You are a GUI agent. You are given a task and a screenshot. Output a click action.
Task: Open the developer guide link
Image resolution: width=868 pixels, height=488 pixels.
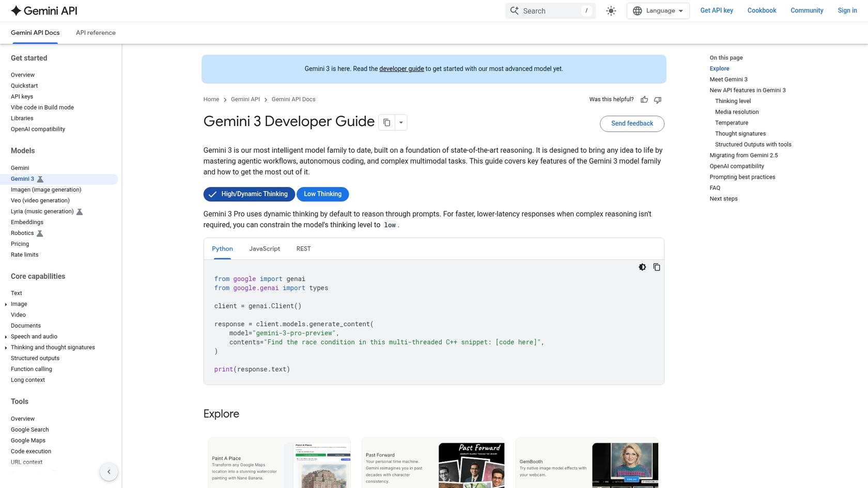click(x=401, y=68)
